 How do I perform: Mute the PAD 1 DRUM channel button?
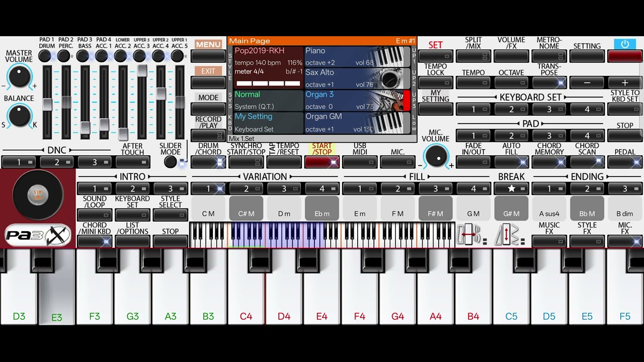click(45, 56)
